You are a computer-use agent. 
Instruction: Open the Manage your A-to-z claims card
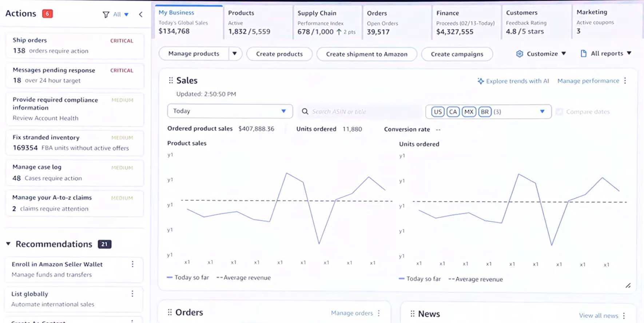click(x=75, y=203)
